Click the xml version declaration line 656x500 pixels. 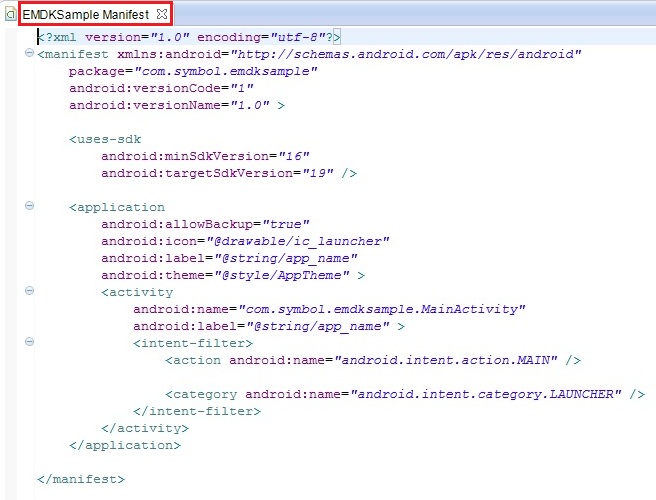(x=189, y=37)
